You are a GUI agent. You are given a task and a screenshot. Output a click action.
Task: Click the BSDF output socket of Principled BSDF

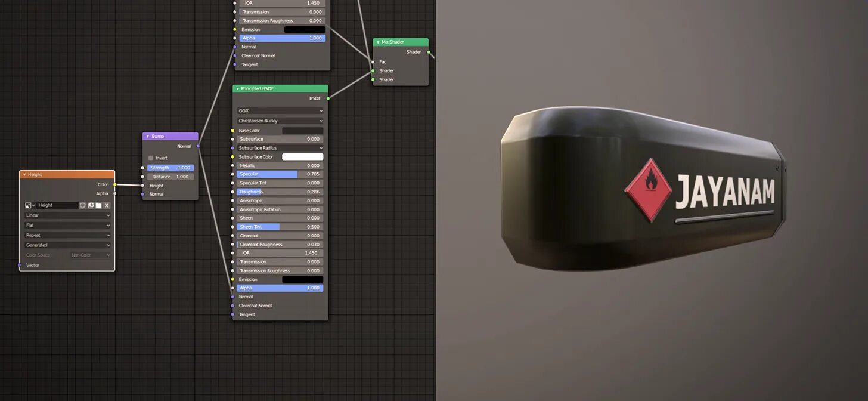(x=328, y=98)
